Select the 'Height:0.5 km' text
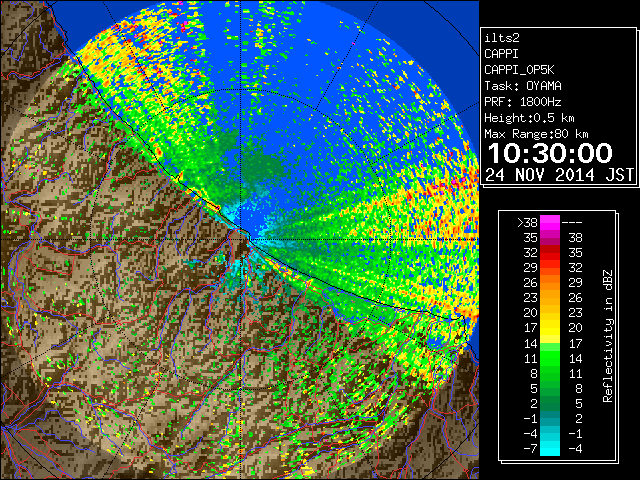The height and width of the screenshot is (480, 640). [x=529, y=118]
